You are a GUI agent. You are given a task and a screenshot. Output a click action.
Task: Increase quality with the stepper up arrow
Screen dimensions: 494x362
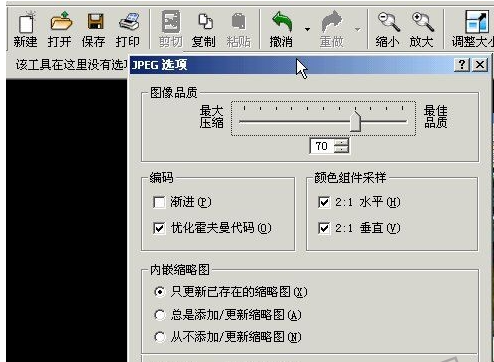coord(341,142)
